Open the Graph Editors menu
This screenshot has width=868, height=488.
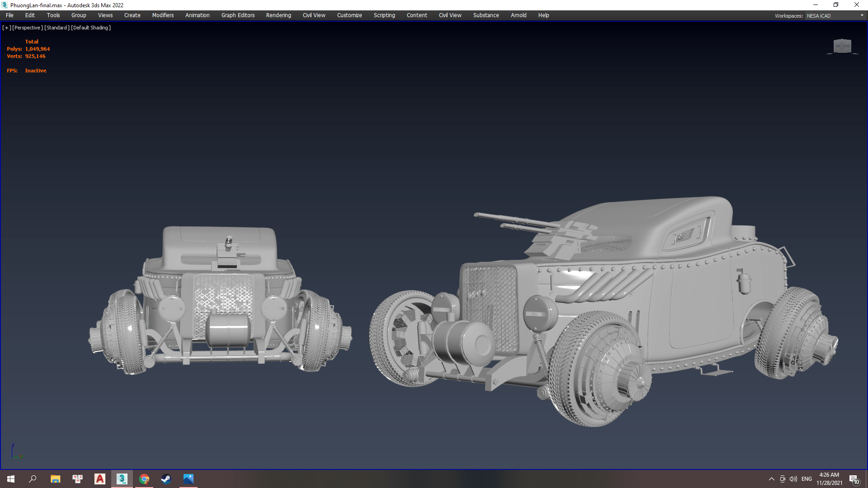point(238,15)
